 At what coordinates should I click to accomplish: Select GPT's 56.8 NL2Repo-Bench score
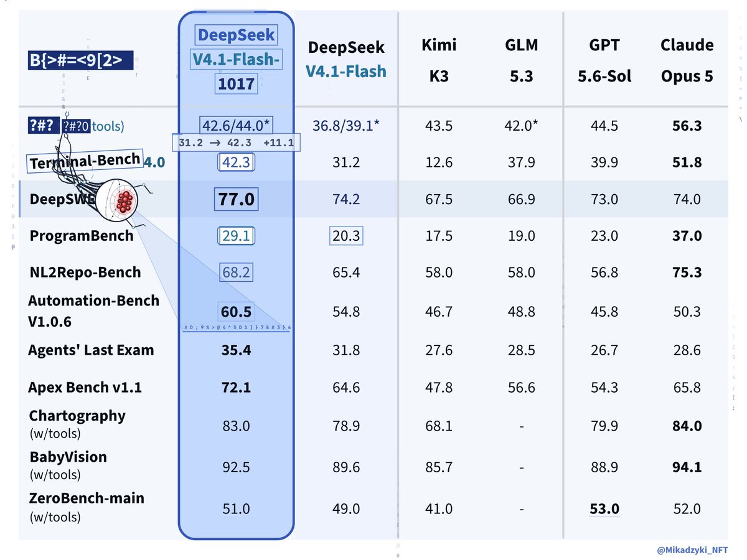[x=604, y=273]
